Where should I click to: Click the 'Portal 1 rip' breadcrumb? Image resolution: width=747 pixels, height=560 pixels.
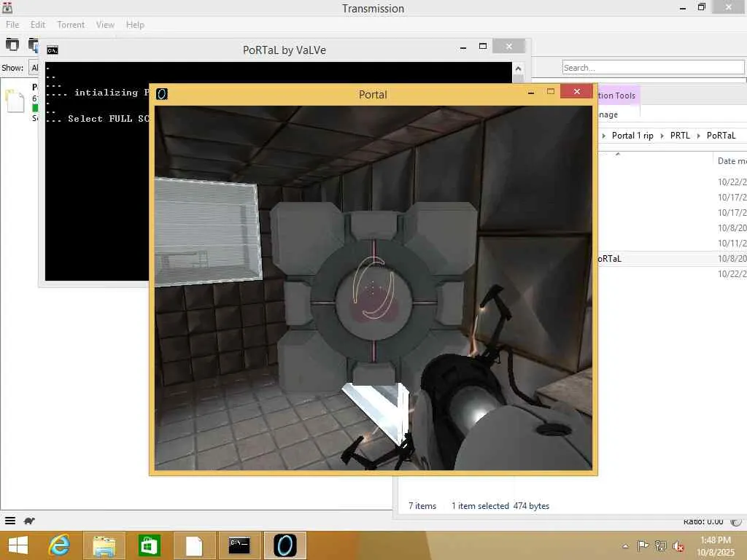[x=632, y=136]
